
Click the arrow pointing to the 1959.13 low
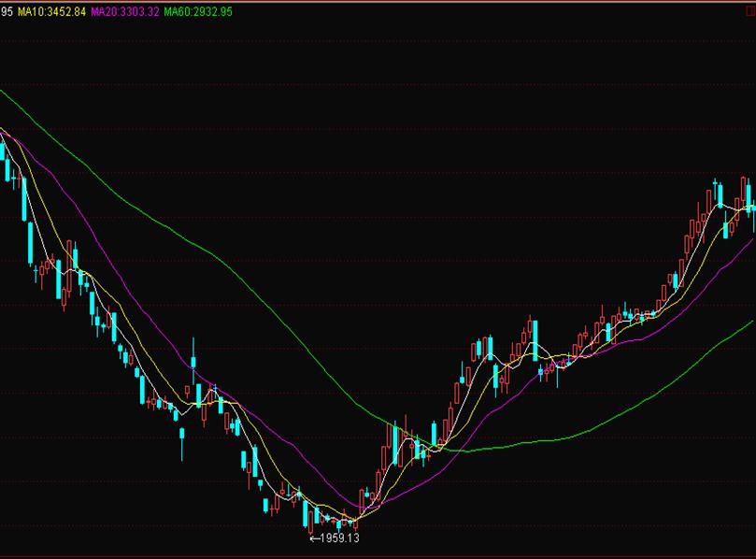(x=314, y=538)
